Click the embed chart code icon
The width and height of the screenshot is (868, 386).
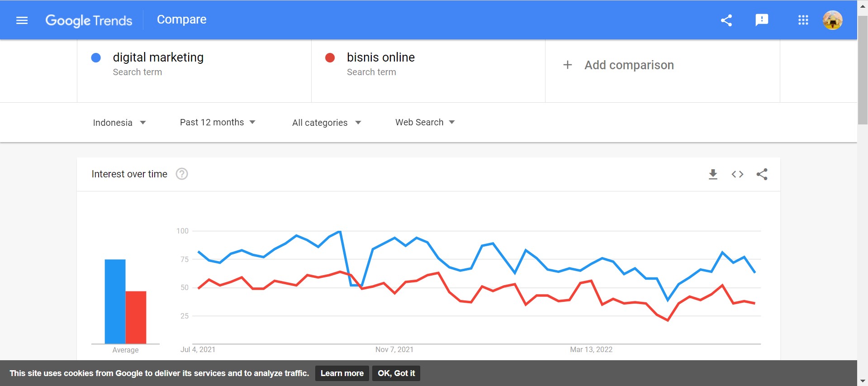tap(737, 174)
